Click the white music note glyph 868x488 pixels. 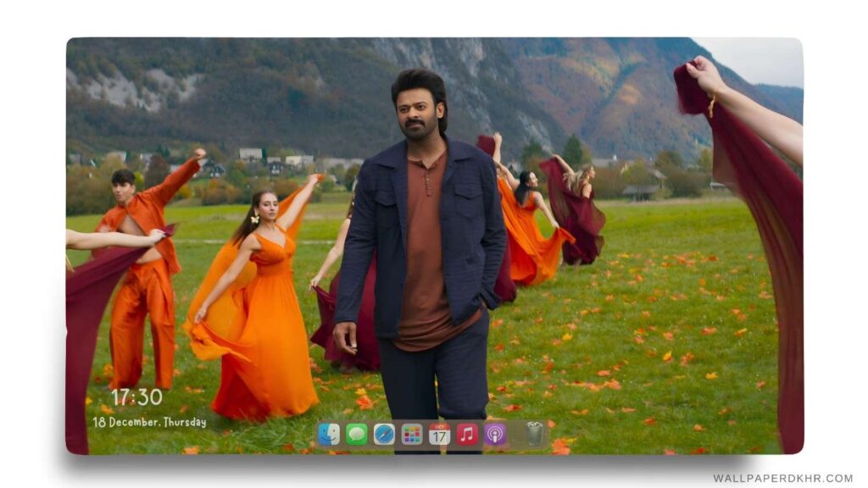click(467, 434)
